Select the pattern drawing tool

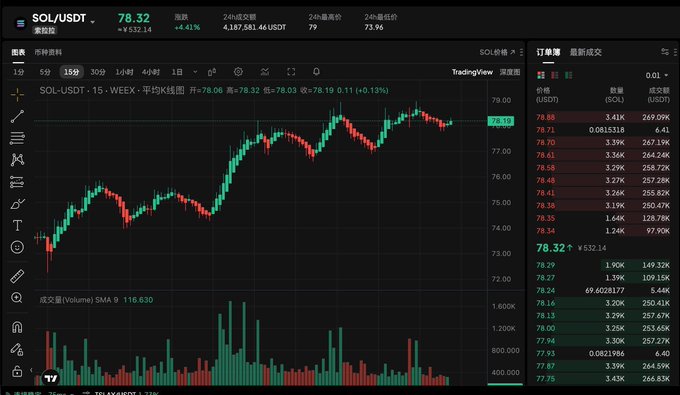(x=17, y=160)
